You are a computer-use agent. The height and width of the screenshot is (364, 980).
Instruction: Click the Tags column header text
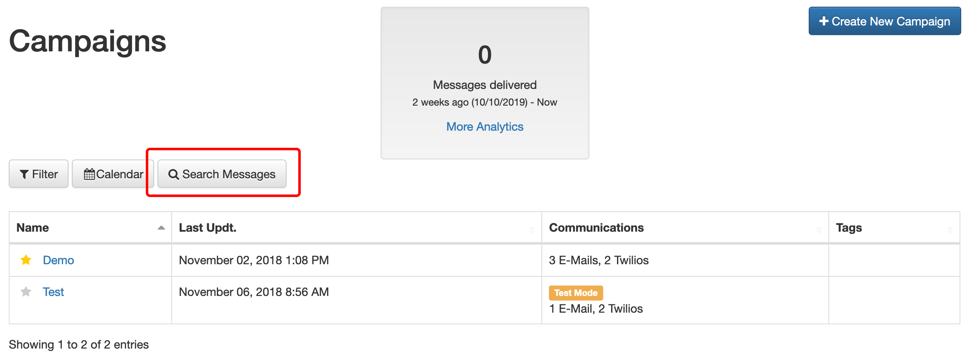click(849, 228)
